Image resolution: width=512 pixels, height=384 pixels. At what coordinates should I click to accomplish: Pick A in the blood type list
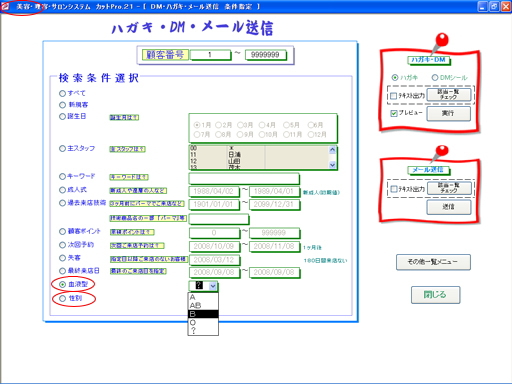(203, 297)
